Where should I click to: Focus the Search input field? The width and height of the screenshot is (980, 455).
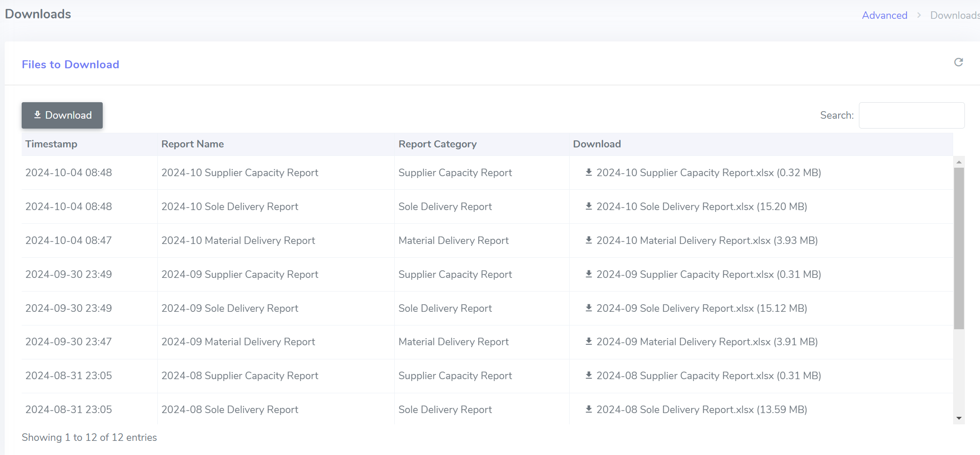click(x=911, y=115)
